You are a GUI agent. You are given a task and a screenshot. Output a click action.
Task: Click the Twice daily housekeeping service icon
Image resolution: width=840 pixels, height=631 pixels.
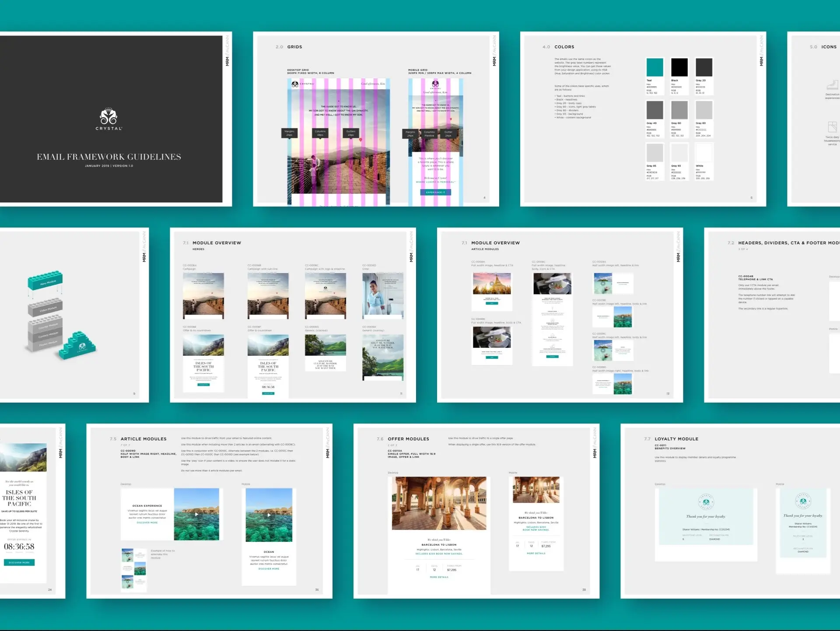click(832, 127)
